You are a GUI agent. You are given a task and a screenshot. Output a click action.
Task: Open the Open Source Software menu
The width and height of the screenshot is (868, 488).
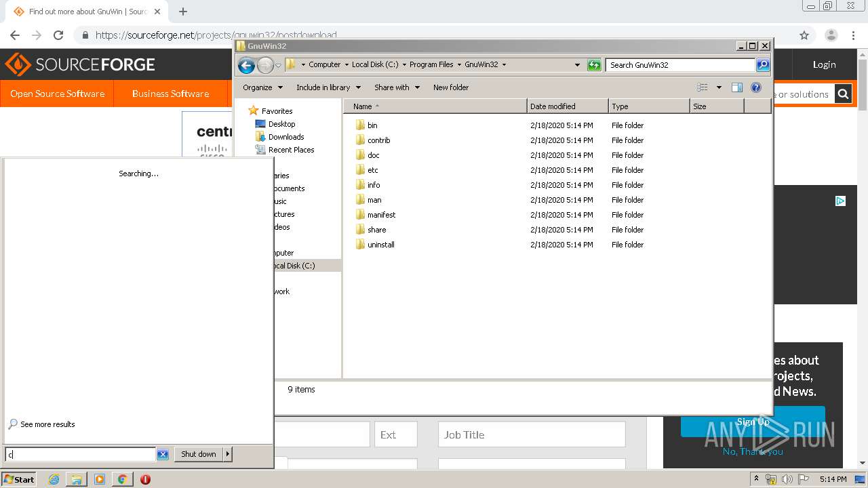pyautogui.click(x=57, y=94)
